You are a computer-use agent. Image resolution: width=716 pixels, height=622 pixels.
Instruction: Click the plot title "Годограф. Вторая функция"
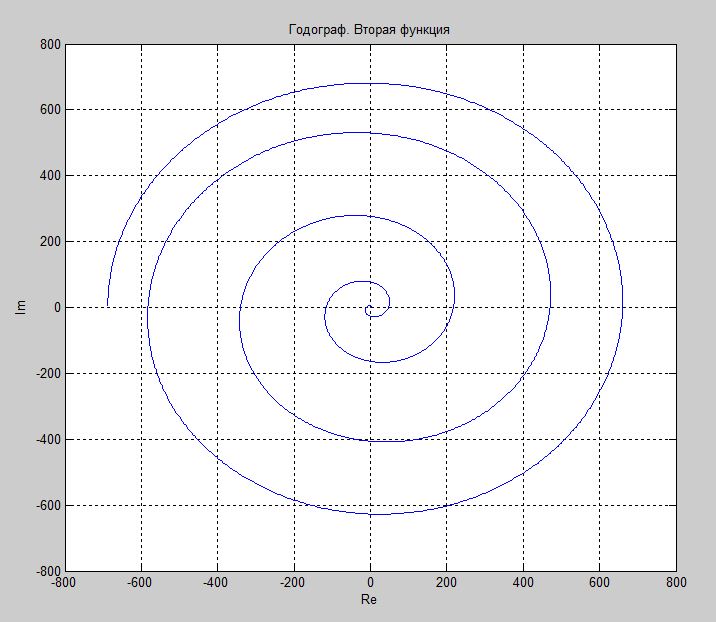tap(369, 30)
